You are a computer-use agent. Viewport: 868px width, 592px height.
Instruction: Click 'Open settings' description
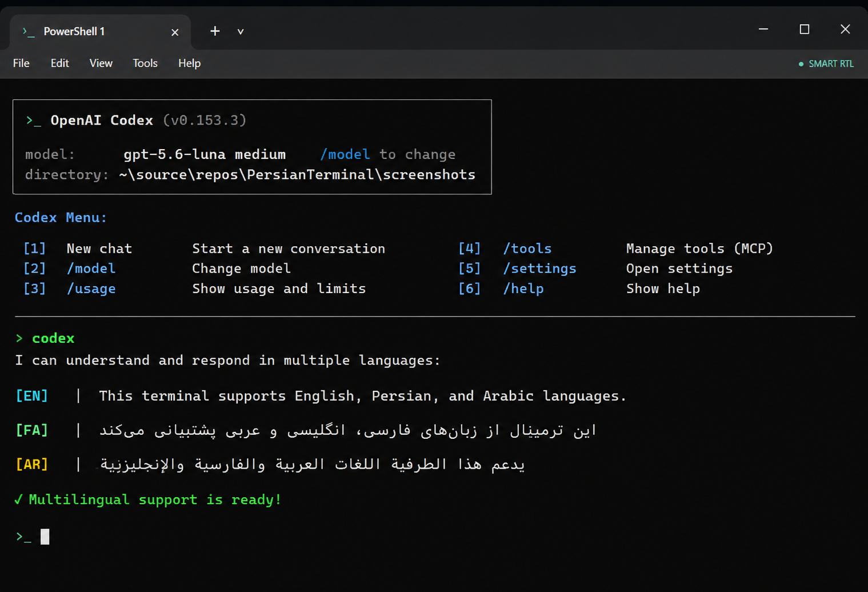pyautogui.click(x=679, y=269)
